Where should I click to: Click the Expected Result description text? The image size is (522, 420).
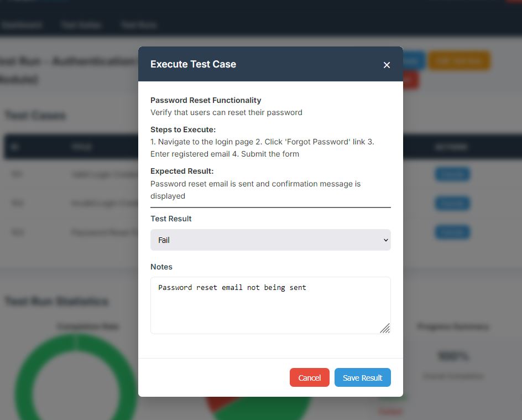click(x=255, y=190)
